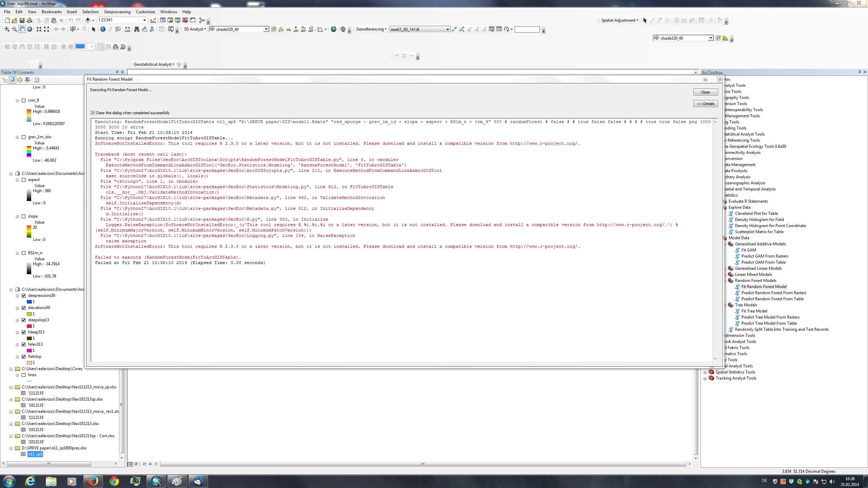Viewport: 868px width, 488px height.
Task: Click the New map document icon
Action: [x=7, y=20]
